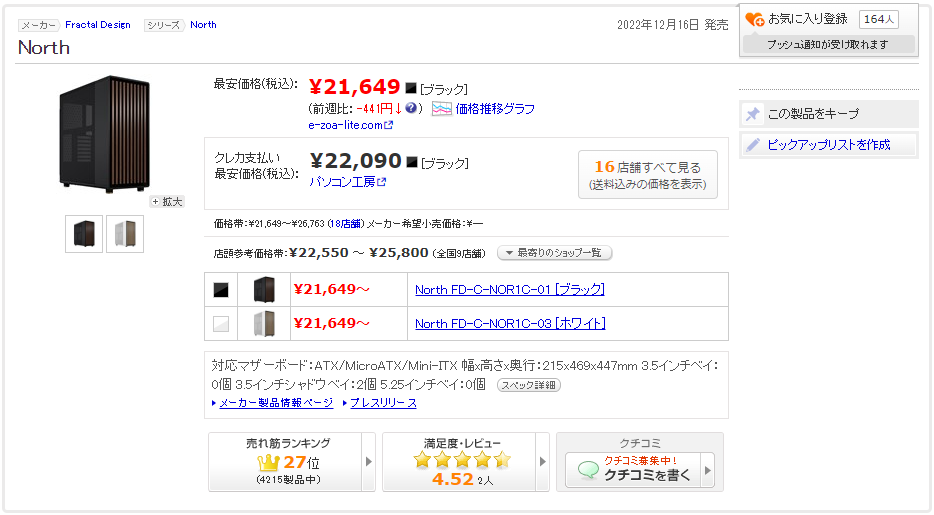
Task: Click the view all 16 stores button
Action: 647,175
